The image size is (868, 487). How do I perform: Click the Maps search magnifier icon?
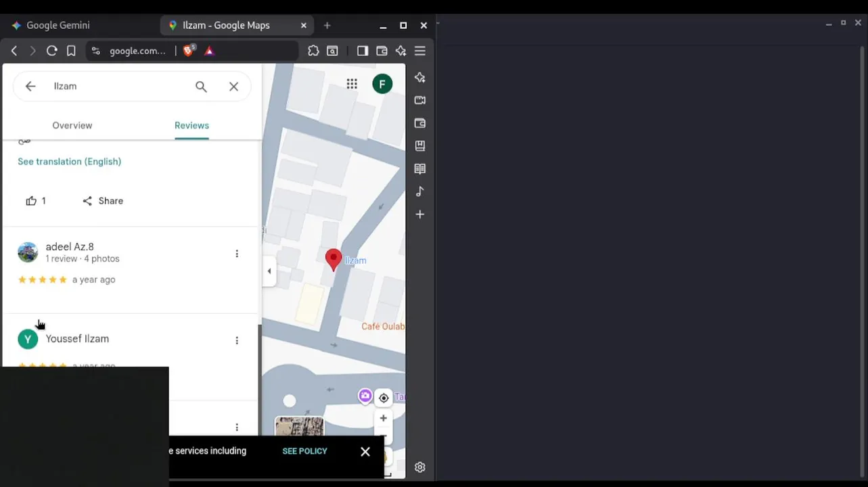coord(201,86)
